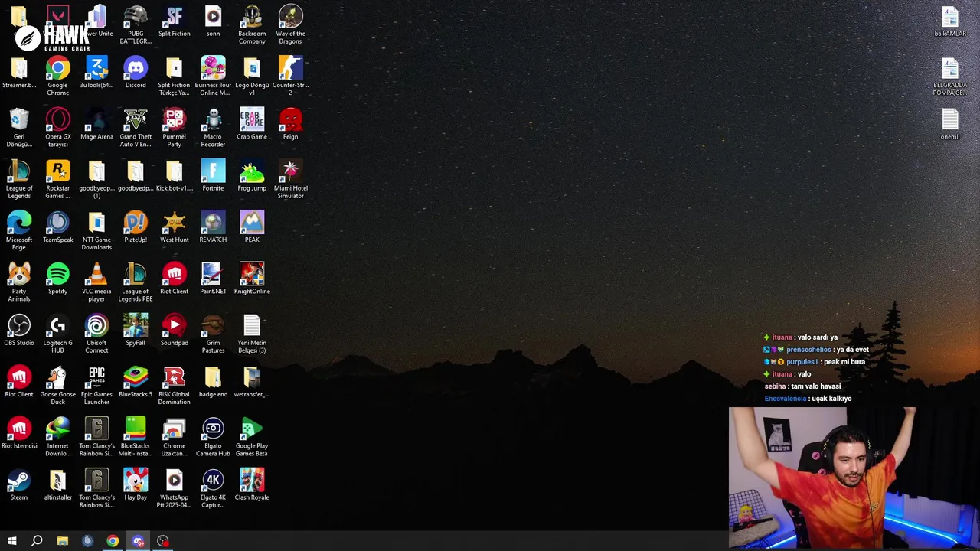Launch the BlueStacks 5 shortcut
Viewport: 980px width, 551px height.
[x=136, y=377]
